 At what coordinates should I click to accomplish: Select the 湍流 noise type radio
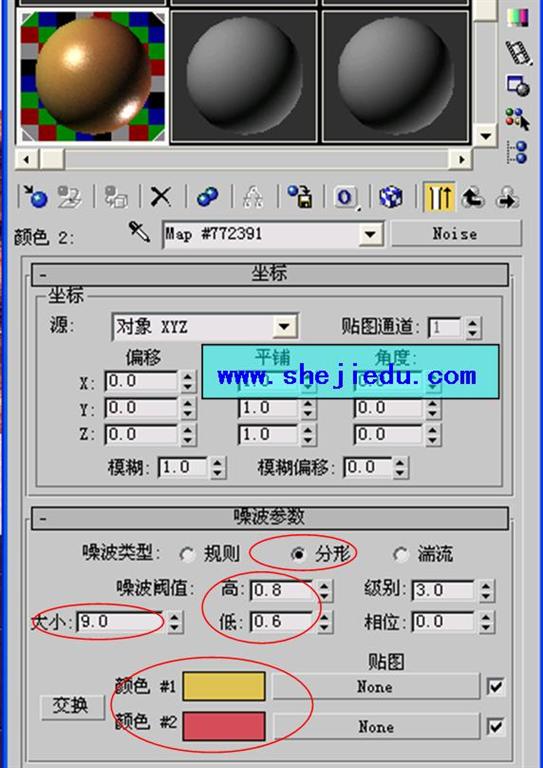point(400,554)
